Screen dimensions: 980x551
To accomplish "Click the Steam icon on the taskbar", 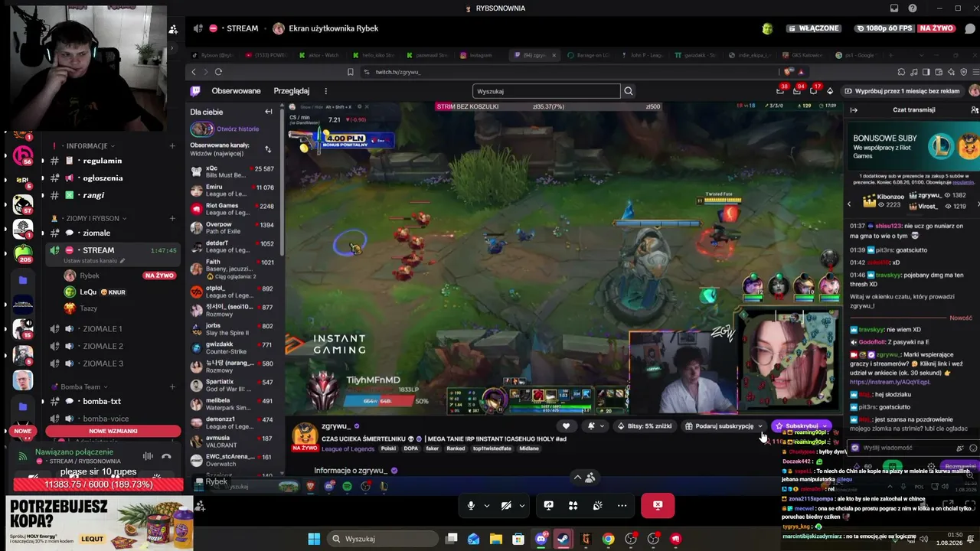I will point(563,539).
